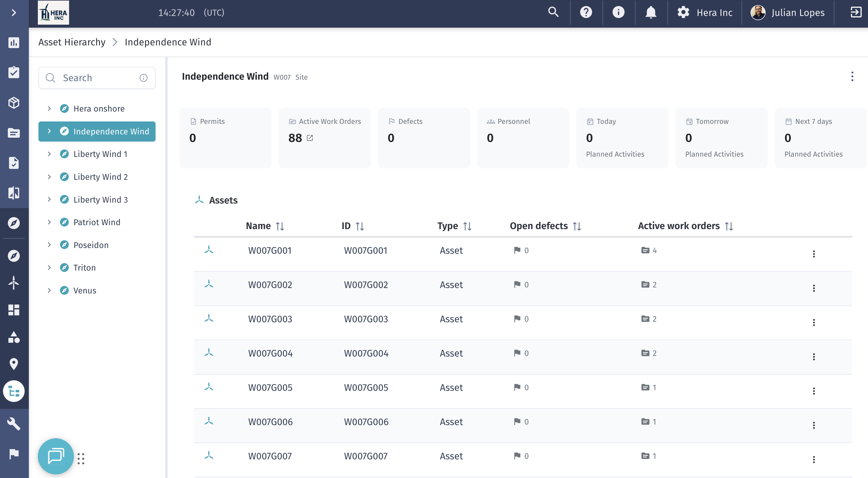Expand the left navigation sidebar

[14, 13]
